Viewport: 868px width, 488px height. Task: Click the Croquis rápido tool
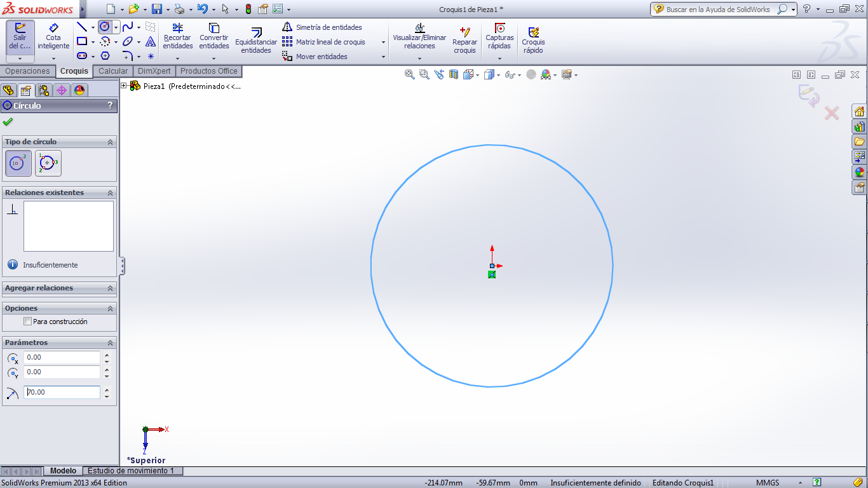click(x=533, y=39)
